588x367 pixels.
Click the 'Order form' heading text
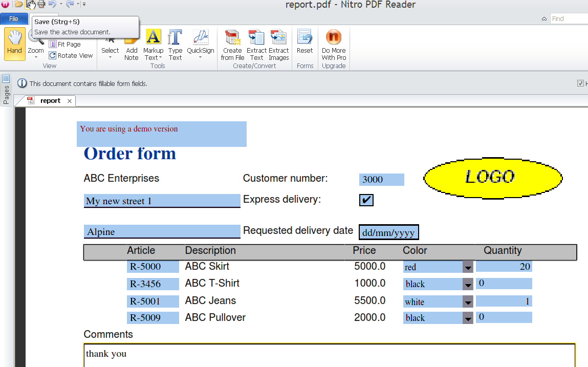pos(130,154)
